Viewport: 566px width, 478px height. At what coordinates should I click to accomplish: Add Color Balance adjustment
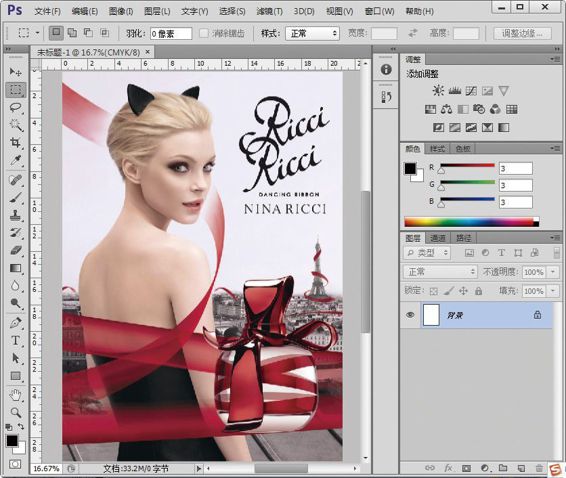point(447,109)
